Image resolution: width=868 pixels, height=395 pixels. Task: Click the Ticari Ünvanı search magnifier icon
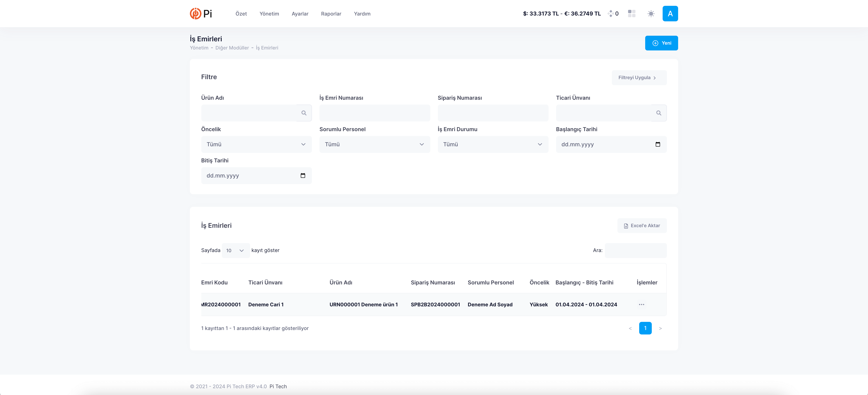[658, 113]
